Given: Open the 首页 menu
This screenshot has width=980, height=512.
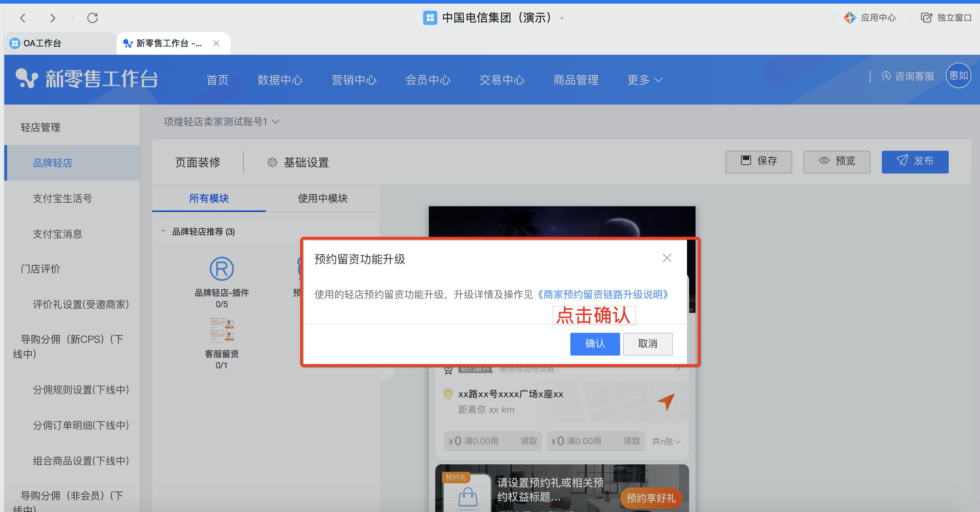Looking at the screenshot, I should 217,80.
